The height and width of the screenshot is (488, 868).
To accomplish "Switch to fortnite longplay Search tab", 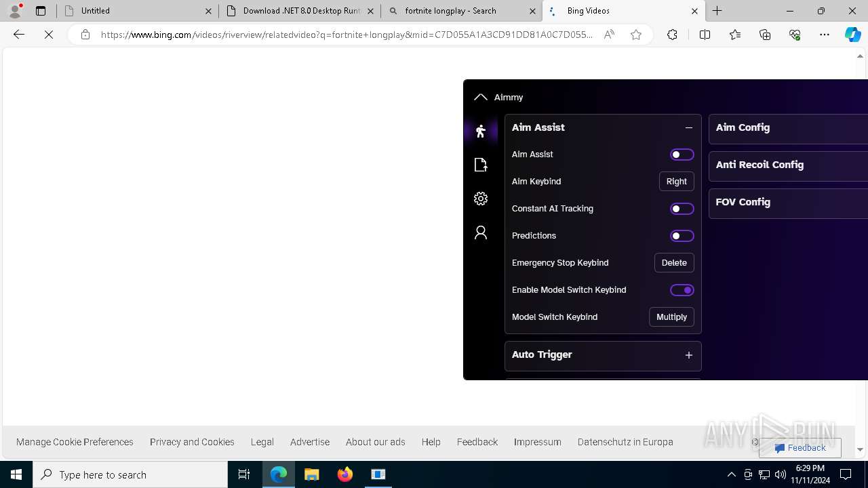I will [462, 11].
